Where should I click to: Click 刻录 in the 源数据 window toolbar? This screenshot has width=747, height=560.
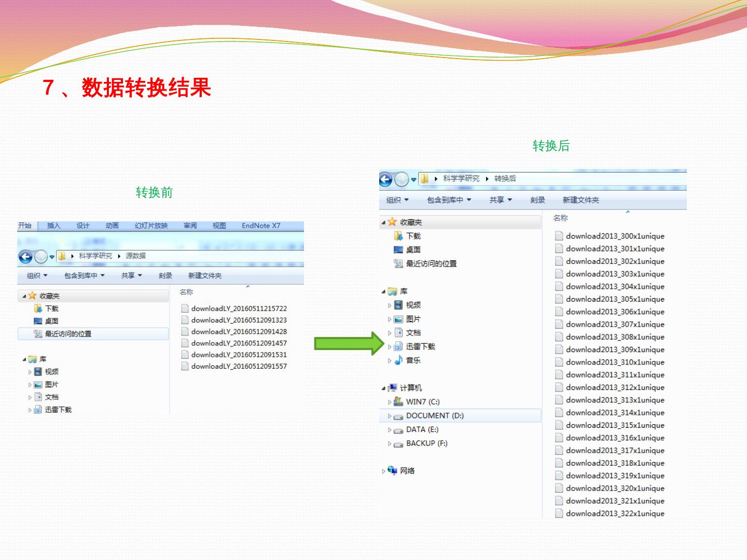click(165, 276)
